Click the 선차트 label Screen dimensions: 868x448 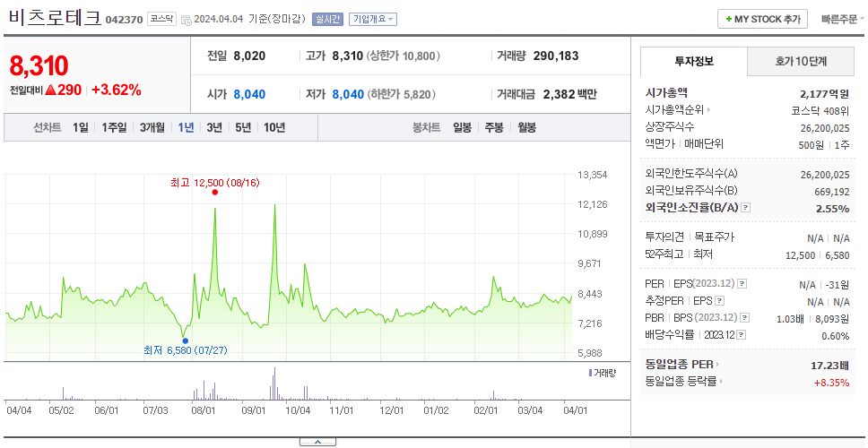(x=47, y=128)
